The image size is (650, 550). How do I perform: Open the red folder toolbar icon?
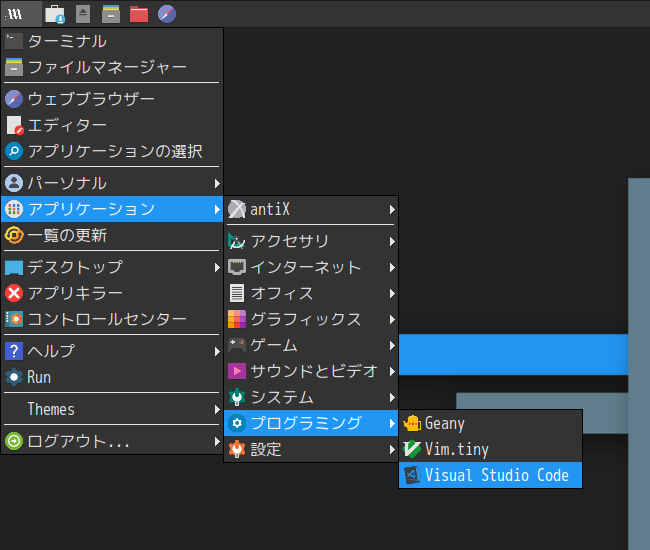click(x=139, y=14)
